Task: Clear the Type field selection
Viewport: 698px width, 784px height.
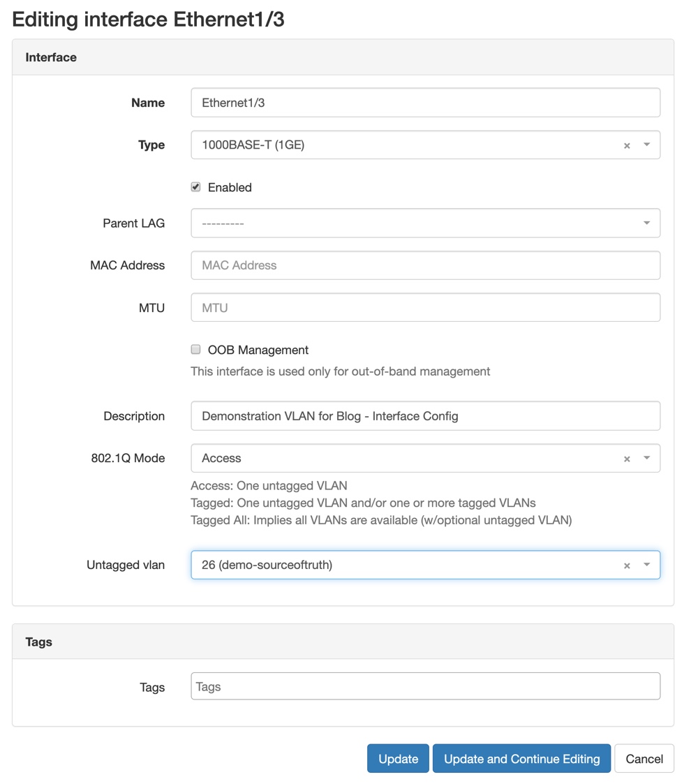Action: click(627, 145)
